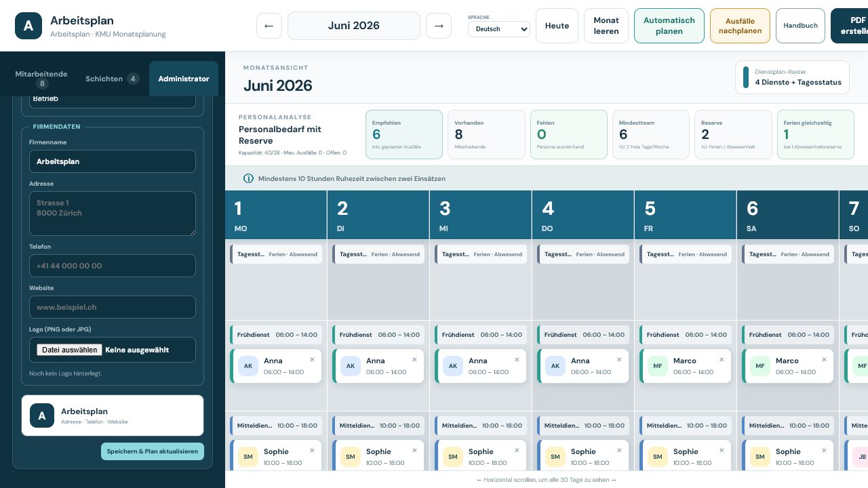
Task: Click day 5 FR column header
Action: tap(686, 215)
